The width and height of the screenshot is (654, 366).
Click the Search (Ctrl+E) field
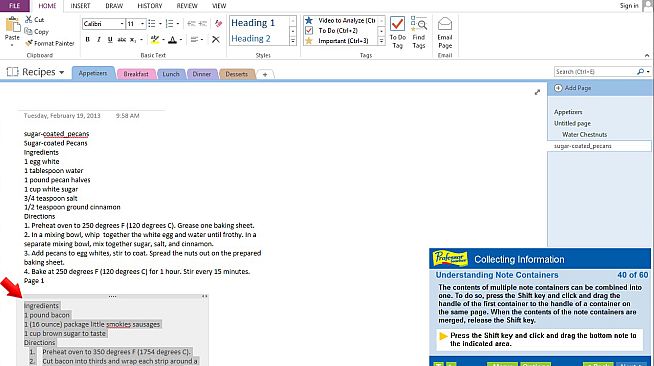(595, 72)
